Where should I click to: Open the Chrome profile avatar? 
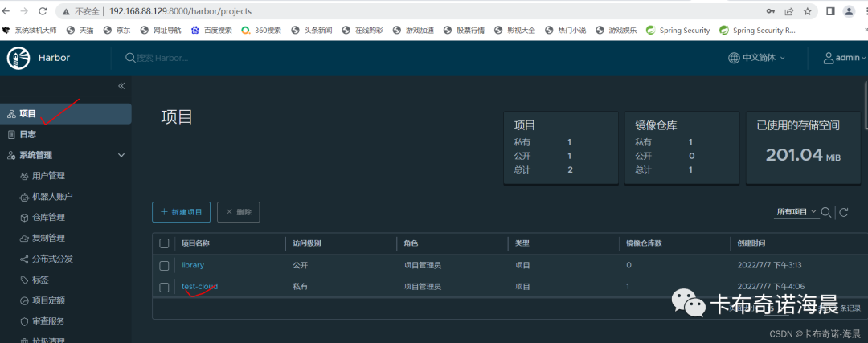point(849,11)
